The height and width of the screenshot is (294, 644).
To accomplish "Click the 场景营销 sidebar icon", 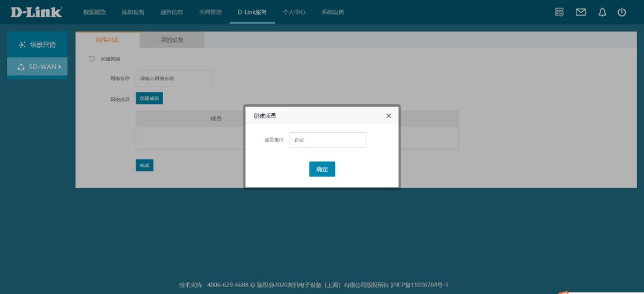I will pos(22,45).
